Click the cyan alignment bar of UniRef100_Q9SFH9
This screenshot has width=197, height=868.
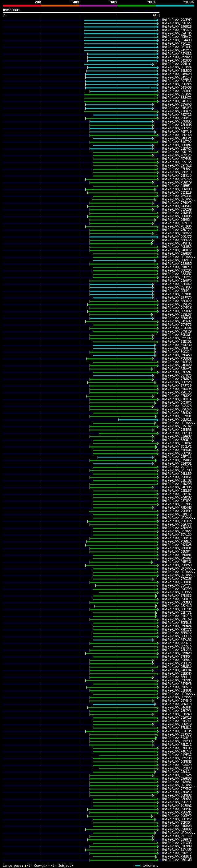(121, 20)
